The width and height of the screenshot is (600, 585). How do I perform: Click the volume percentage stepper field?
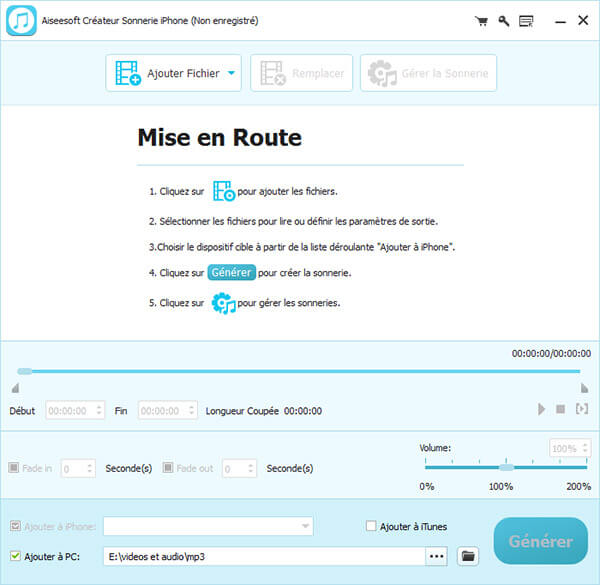pos(570,448)
